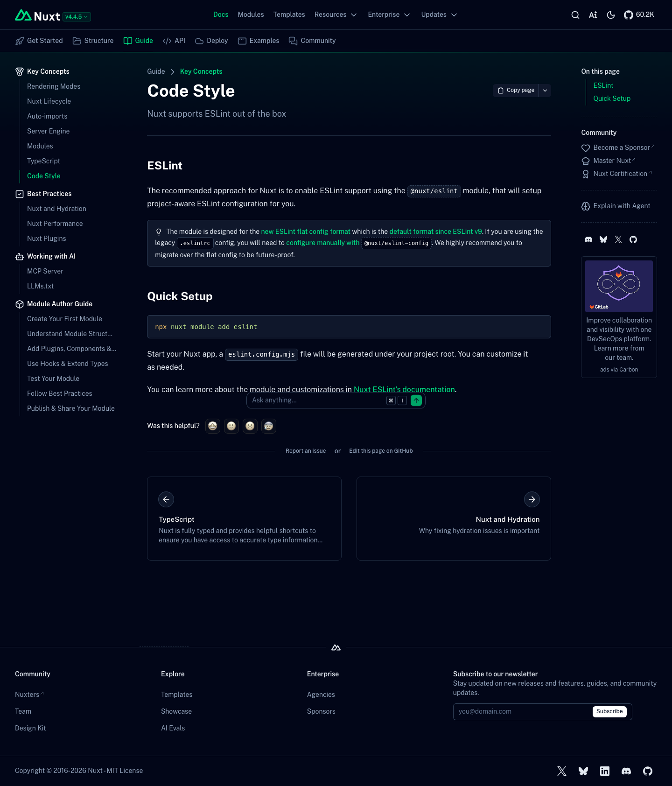672x786 pixels.
Task: Go to next Nuxt and Hydration card
Action: point(454,519)
